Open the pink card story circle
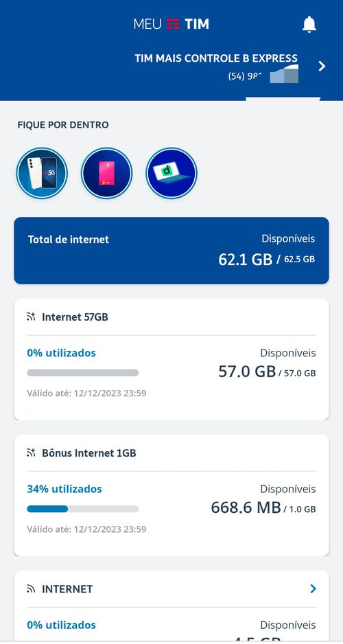 coord(107,173)
